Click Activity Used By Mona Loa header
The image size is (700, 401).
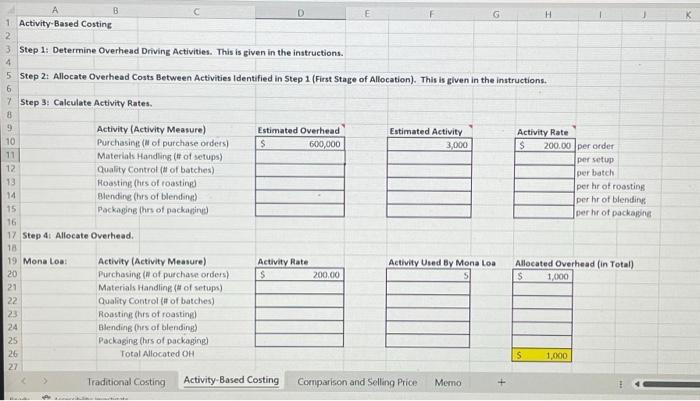(x=442, y=263)
